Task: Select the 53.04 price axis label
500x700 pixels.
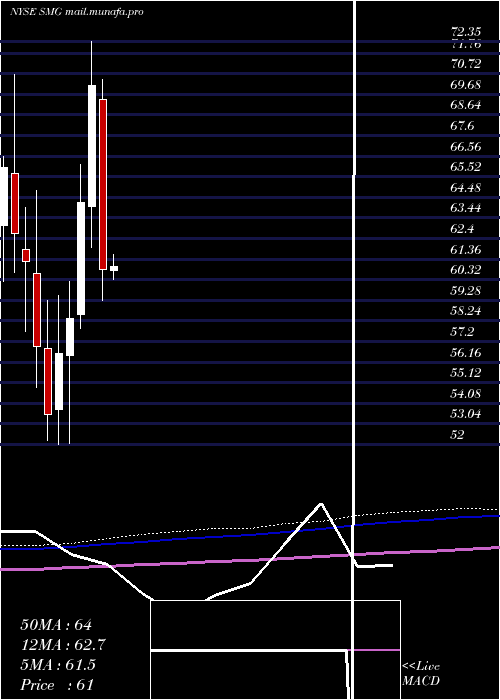Action: (466, 414)
